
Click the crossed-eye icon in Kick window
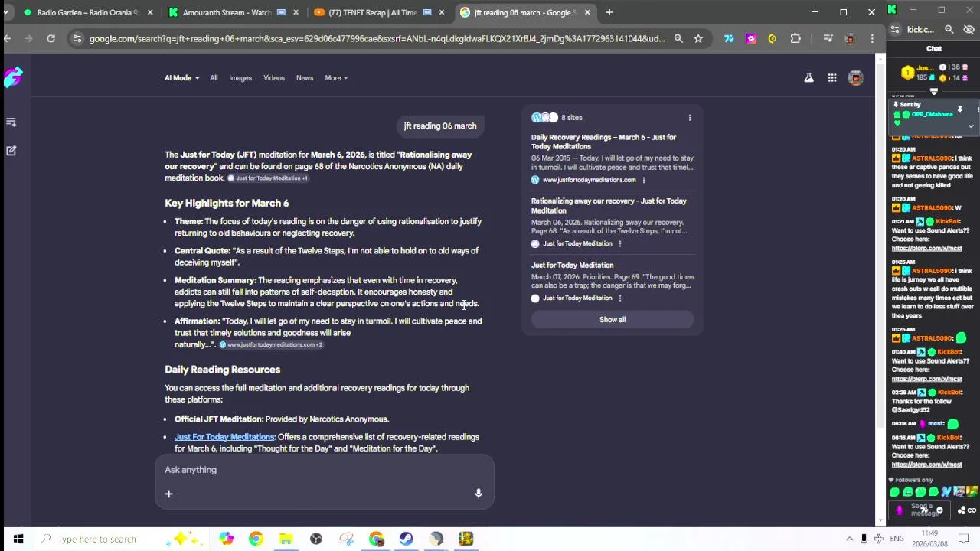coord(969,29)
